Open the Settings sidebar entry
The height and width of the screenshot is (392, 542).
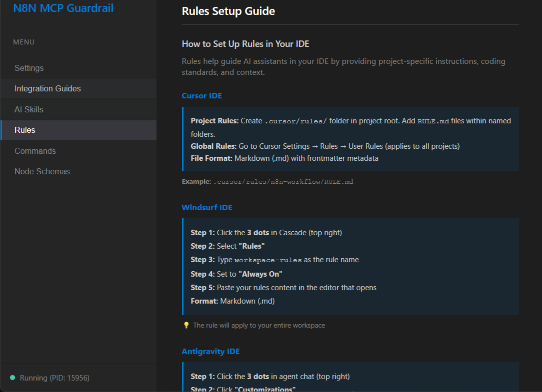coord(30,68)
